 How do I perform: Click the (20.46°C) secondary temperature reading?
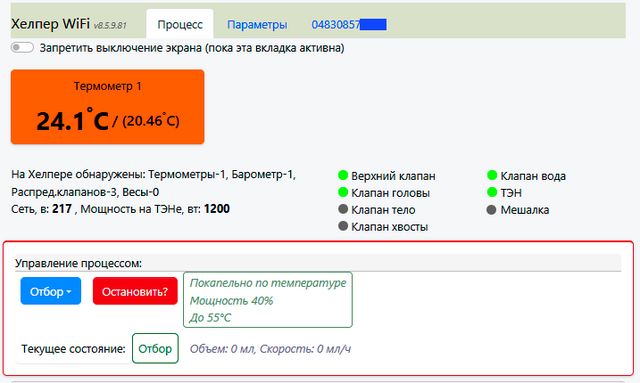[151, 121]
